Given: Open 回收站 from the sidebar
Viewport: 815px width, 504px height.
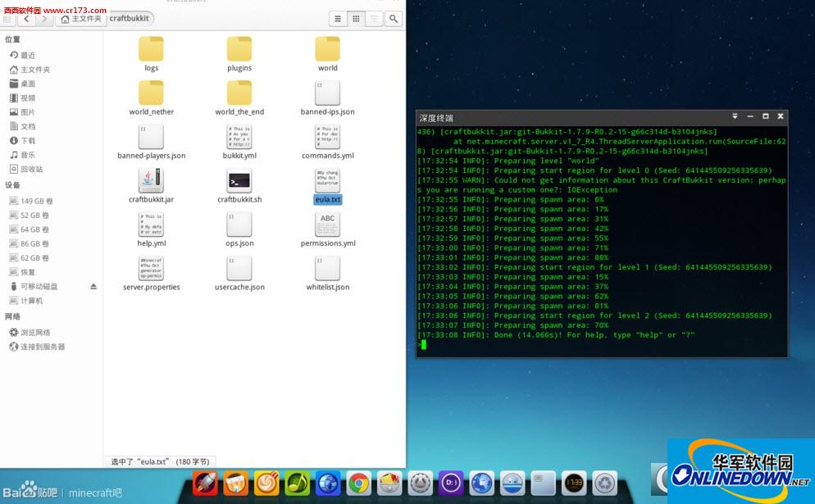Looking at the screenshot, I should [x=30, y=167].
